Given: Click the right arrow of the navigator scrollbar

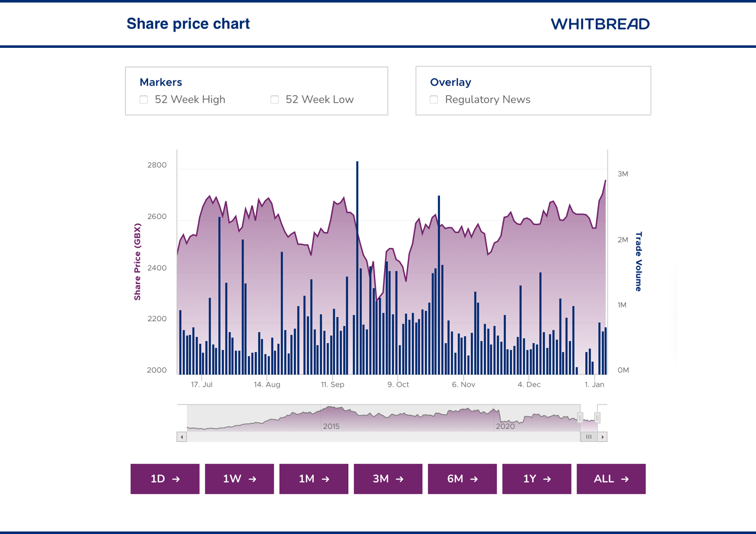Looking at the screenshot, I should (x=603, y=436).
